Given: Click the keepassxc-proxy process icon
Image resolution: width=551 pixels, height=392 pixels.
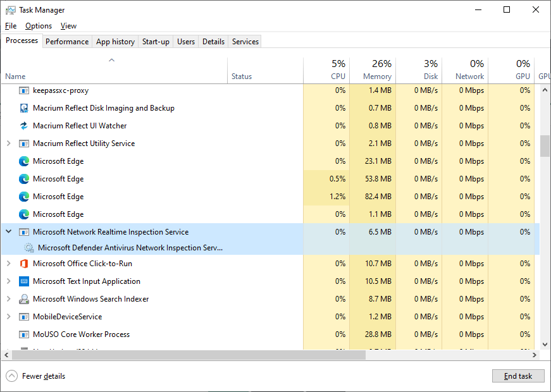Looking at the screenshot, I should pyautogui.click(x=24, y=90).
